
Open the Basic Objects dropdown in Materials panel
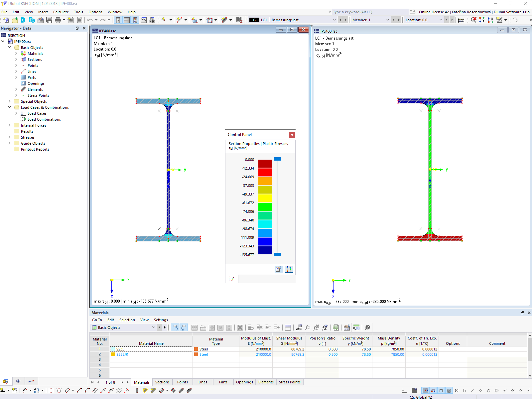point(154,328)
